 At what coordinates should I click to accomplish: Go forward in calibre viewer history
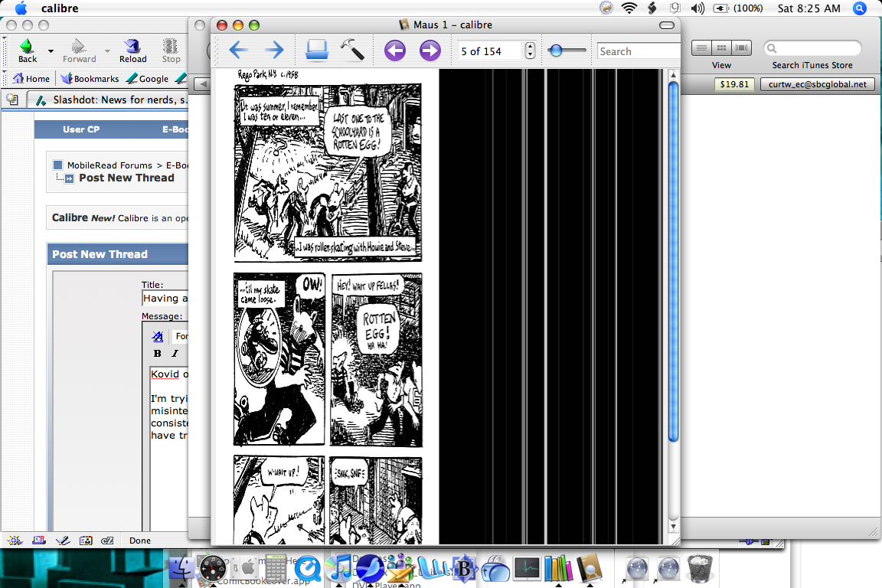(x=274, y=51)
